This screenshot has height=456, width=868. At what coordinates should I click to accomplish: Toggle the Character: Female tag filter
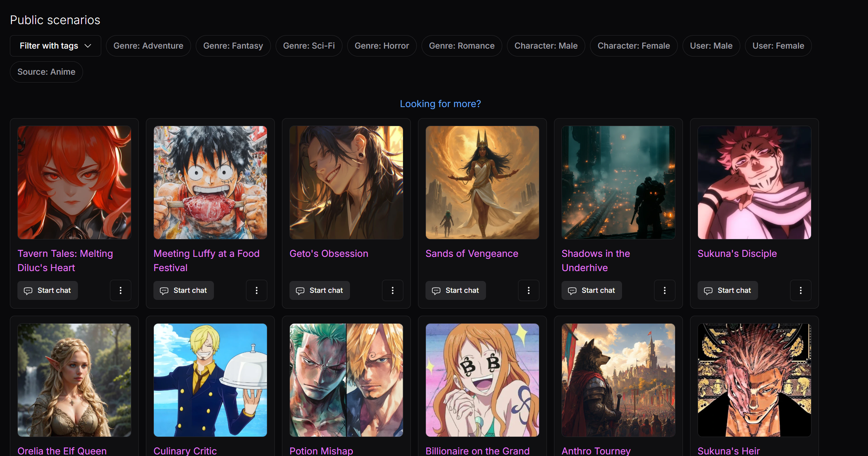[634, 46]
